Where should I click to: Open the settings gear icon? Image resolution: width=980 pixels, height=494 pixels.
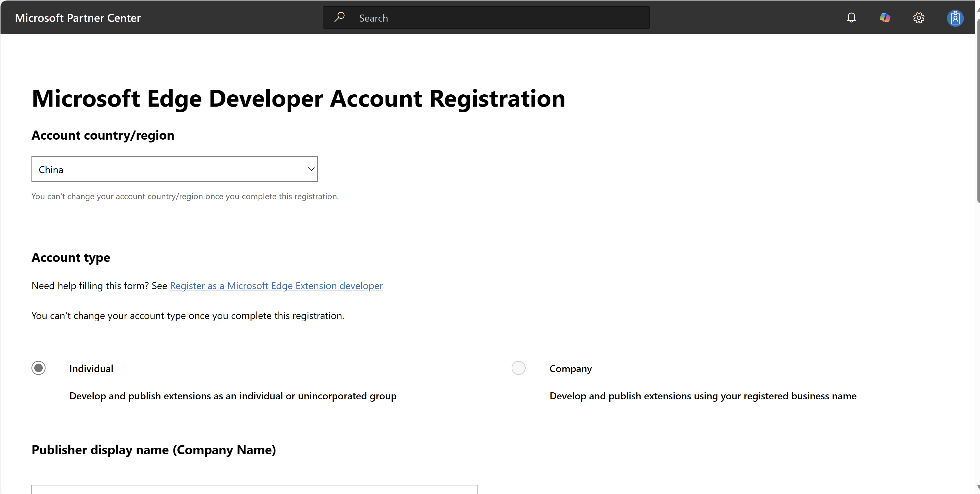[919, 18]
